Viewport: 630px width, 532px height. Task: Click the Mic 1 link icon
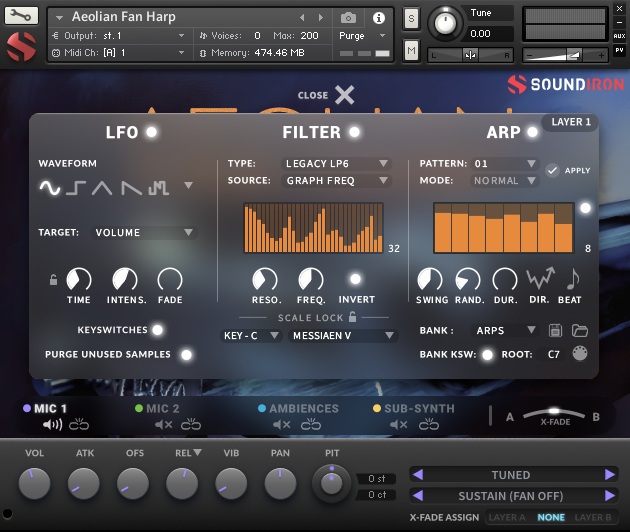[79, 424]
